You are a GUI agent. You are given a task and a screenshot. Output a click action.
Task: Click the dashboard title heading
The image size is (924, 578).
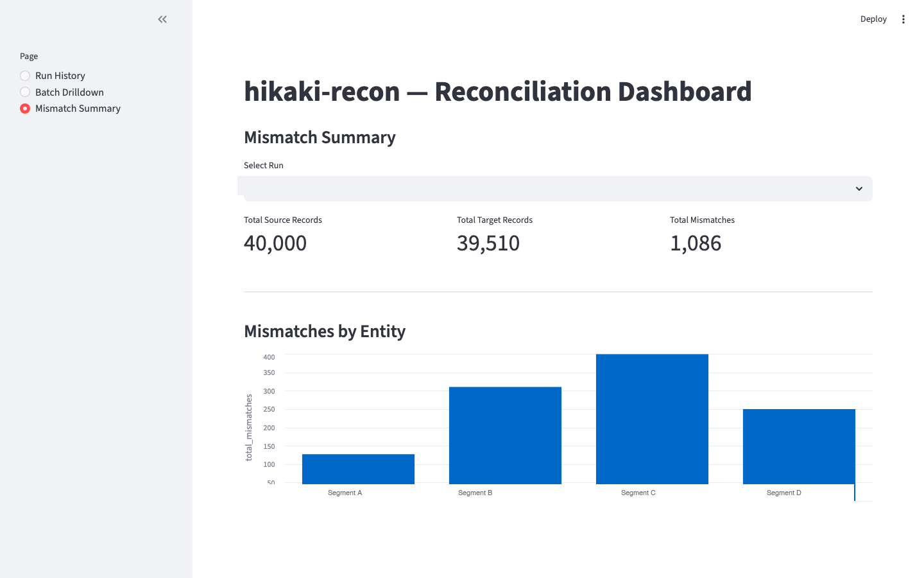coord(498,91)
